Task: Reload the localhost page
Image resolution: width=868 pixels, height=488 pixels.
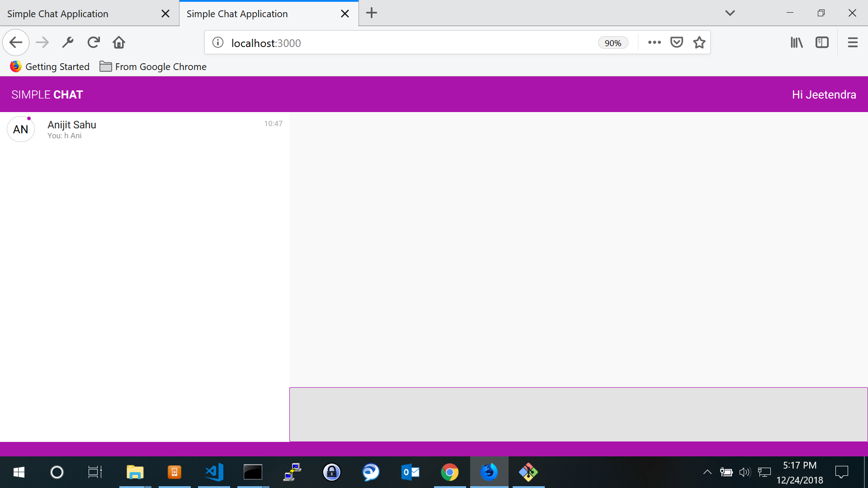Action: click(94, 42)
